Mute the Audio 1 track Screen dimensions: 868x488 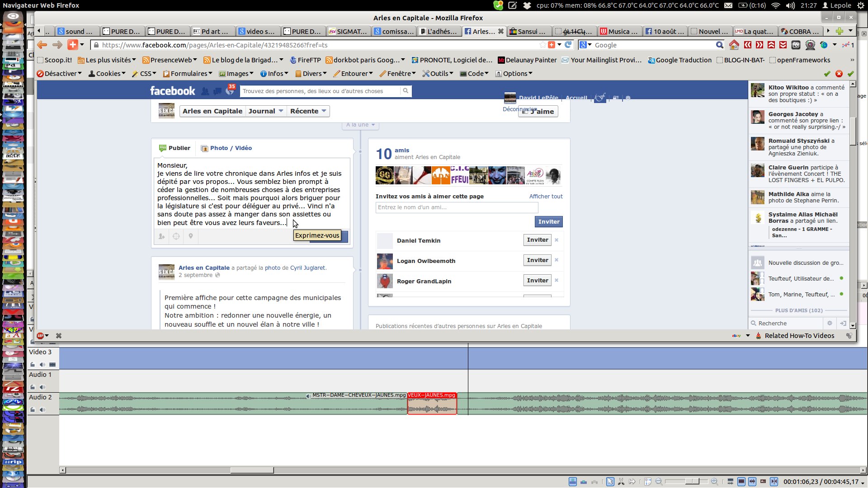[42, 387]
